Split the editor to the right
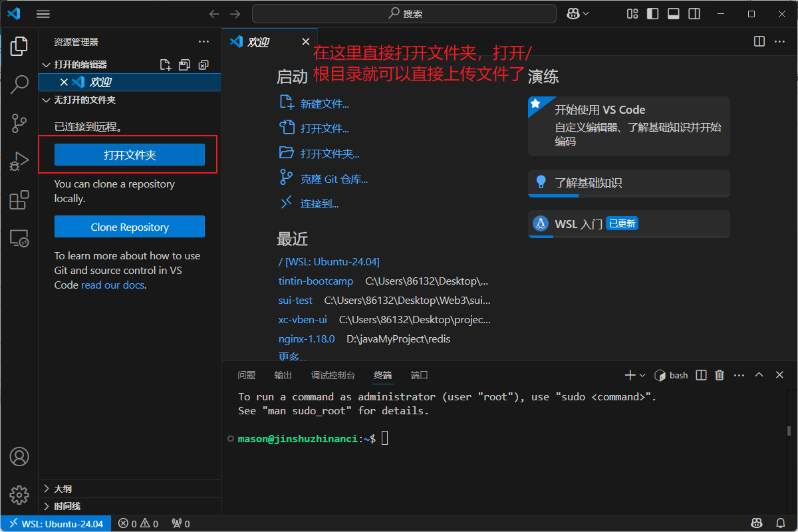Viewport: 798px width, 532px height. click(x=759, y=41)
